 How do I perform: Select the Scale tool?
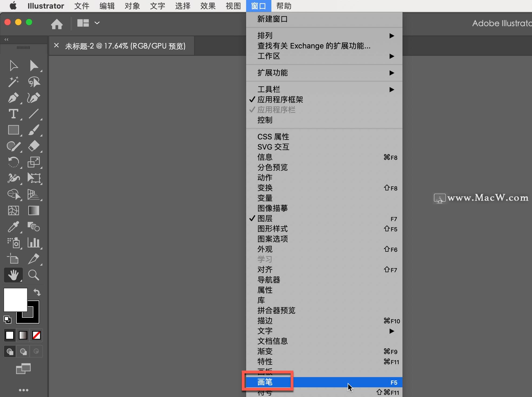click(34, 162)
